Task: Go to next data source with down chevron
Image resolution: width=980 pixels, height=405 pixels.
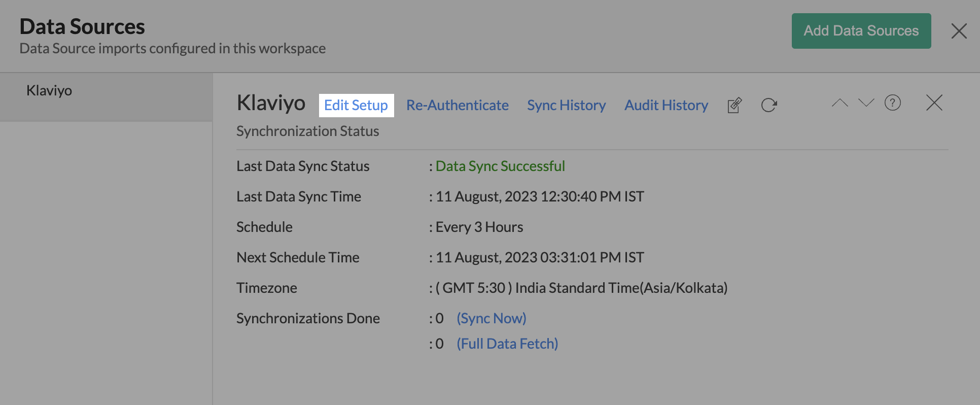Action: (x=866, y=103)
